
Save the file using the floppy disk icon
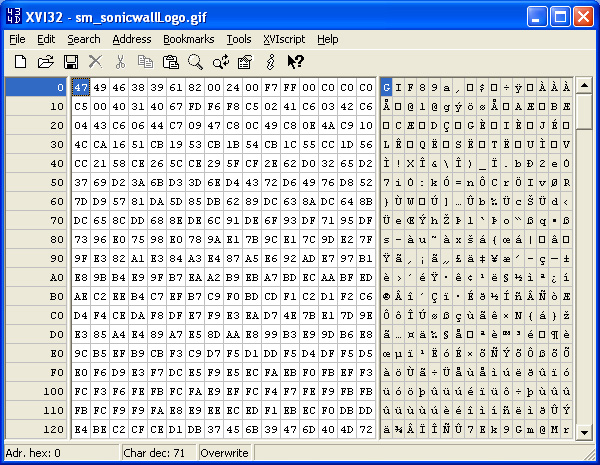[x=71, y=62]
